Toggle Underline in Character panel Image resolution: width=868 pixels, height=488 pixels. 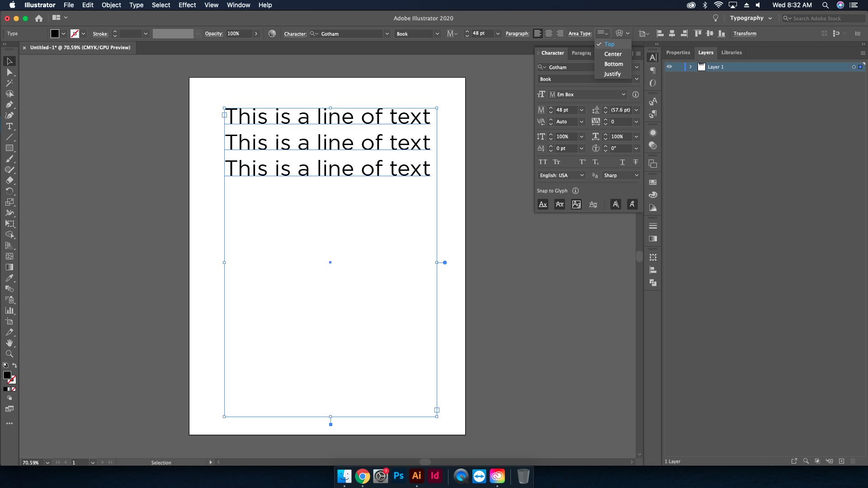(622, 162)
